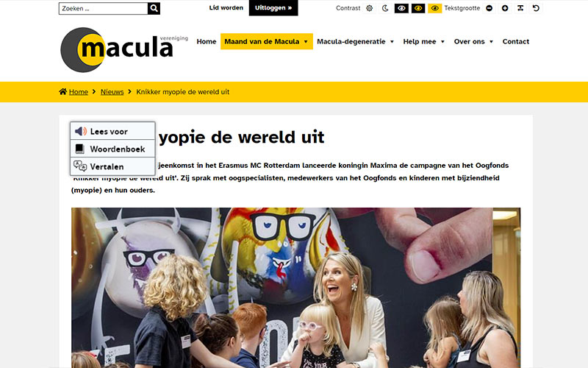Viewport: 588px width, 368px height.
Task: Toggle yellow-black contrast eye
Action: [x=434, y=8]
